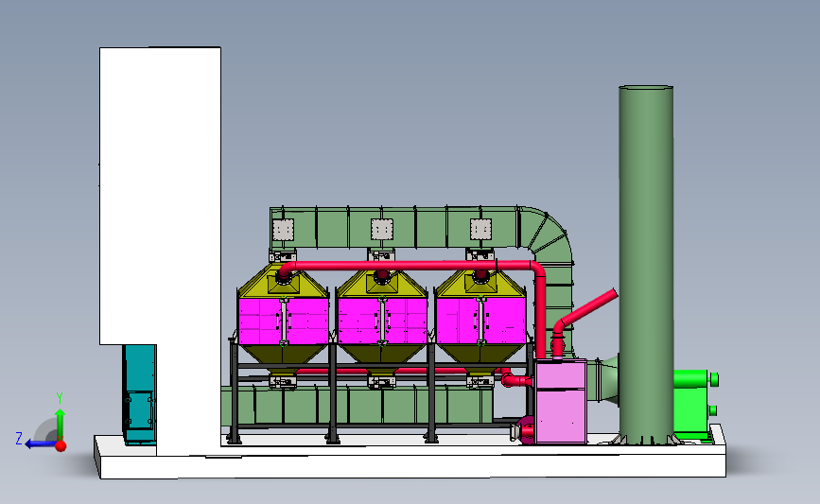The width and height of the screenshot is (820, 504).
Task: Select the diagonal red pipe entering chimney
Action: point(586,308)
